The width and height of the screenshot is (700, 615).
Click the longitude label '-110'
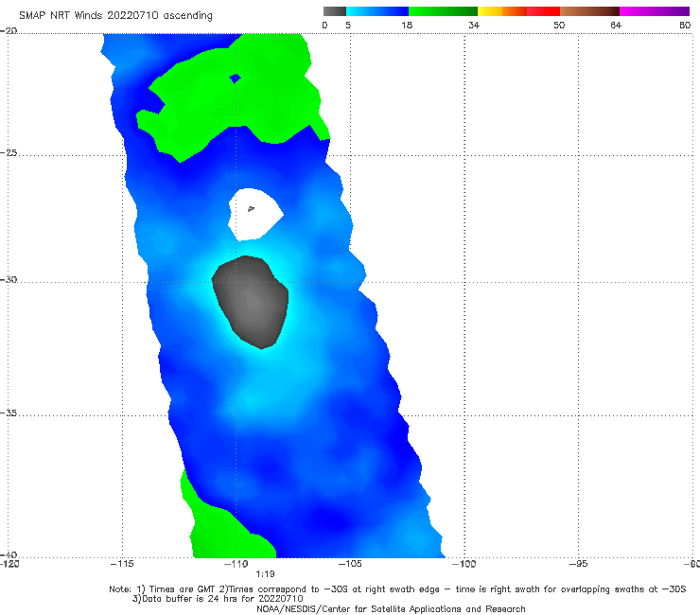click(236, 564)
